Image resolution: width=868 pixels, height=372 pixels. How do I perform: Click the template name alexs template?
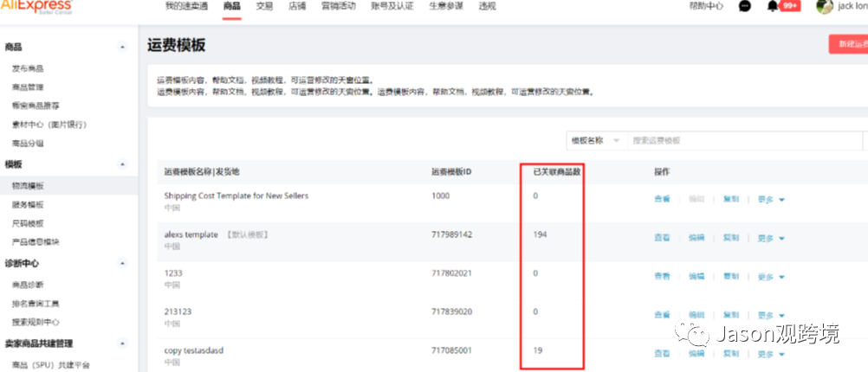coord(191,234)
